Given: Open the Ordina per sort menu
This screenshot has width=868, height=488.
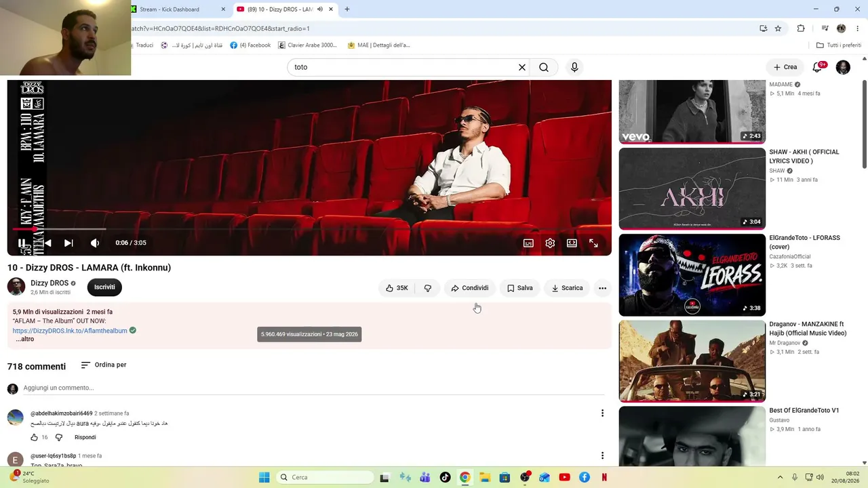Looking at the screenshot, I should pos(104,365).
